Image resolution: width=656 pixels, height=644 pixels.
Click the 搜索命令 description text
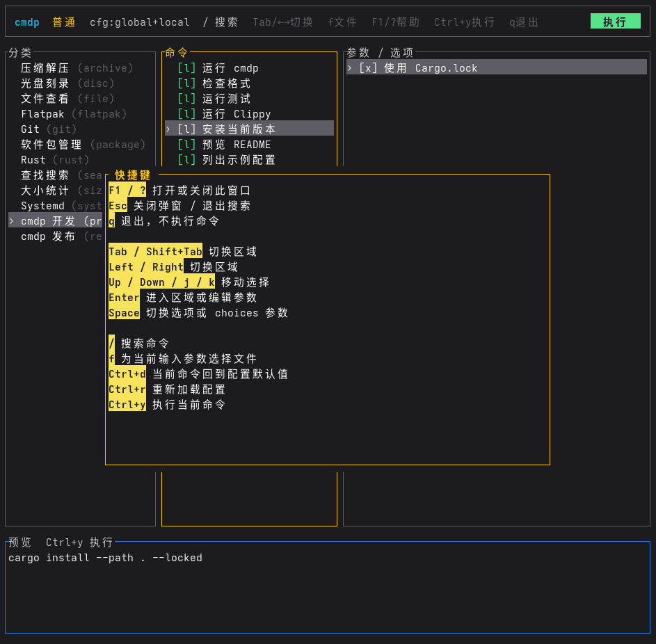(x=145, y=344)
